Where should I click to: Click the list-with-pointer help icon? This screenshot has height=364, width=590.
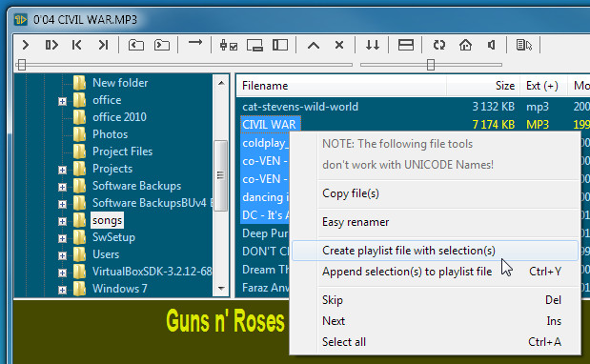point(524,45)
